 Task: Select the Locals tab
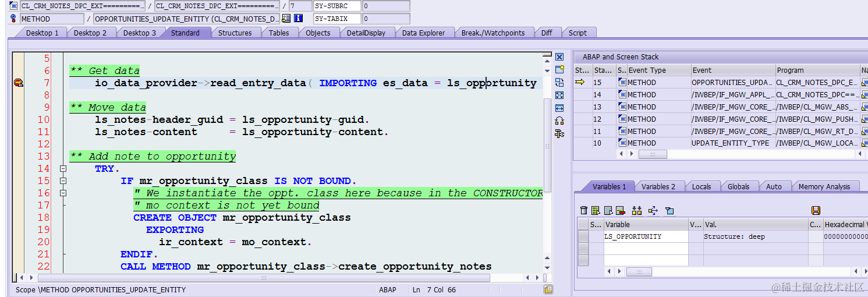[702, 186]
